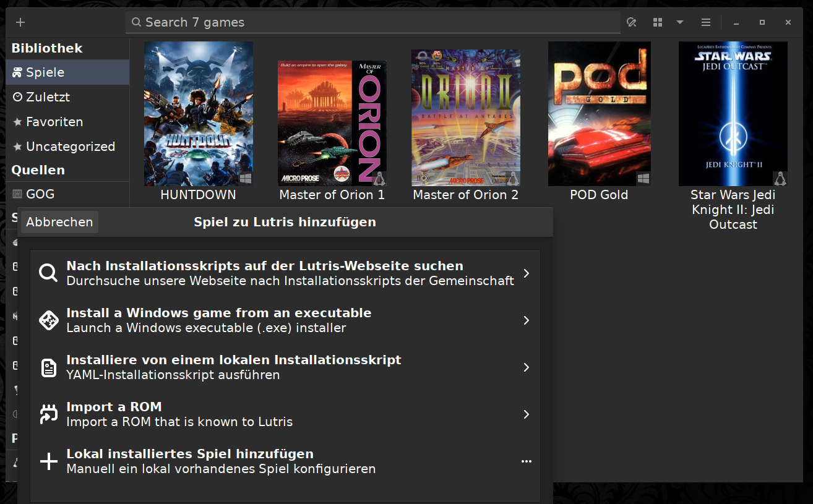
Task: Click Linux penguin badge on Master of Orion 2
Action: [x=513, y=179]
